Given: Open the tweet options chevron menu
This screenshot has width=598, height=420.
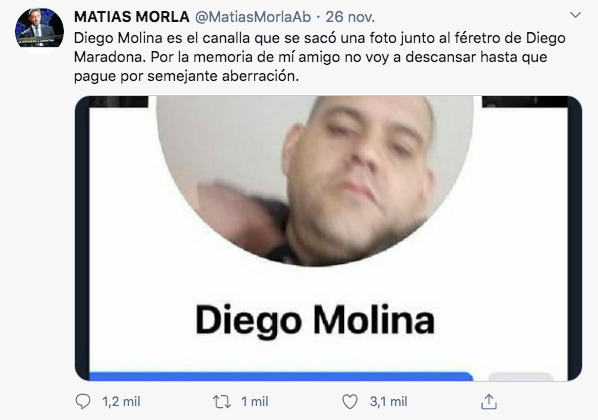Looking at the screenshot, I should pyautogui.click(x=575, y=15).
